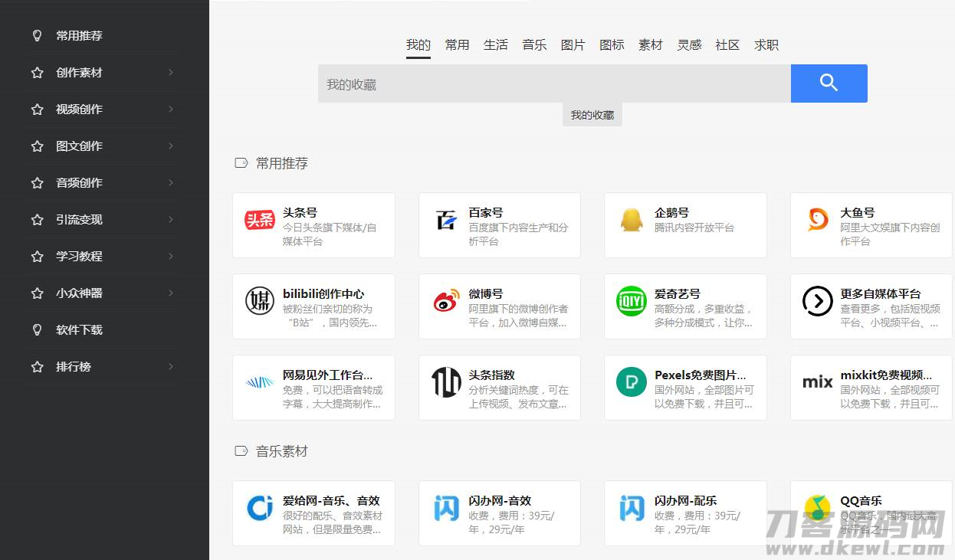Click the star icon beside 创作素材

point(37,72)
